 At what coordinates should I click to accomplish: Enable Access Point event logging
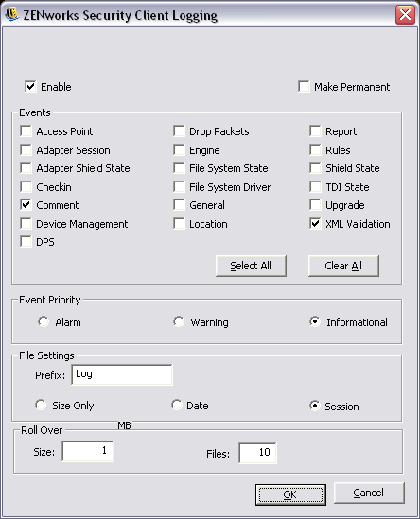[26, 131]
